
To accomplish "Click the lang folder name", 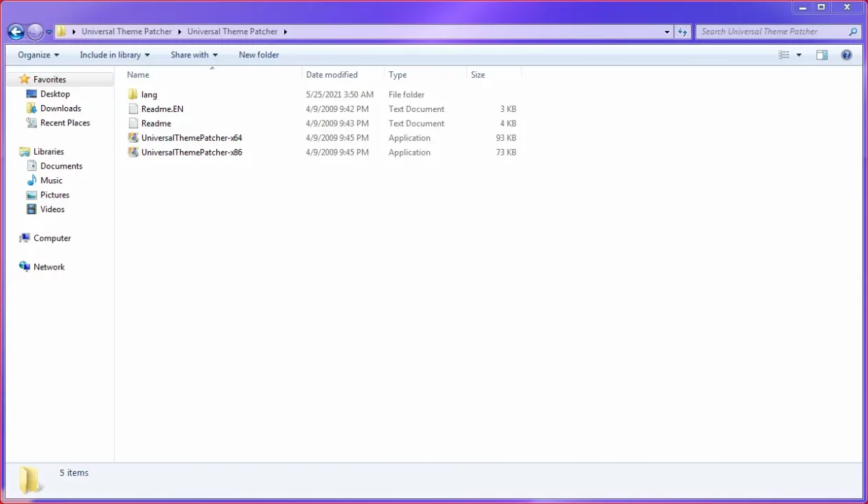I will [149, 94].
